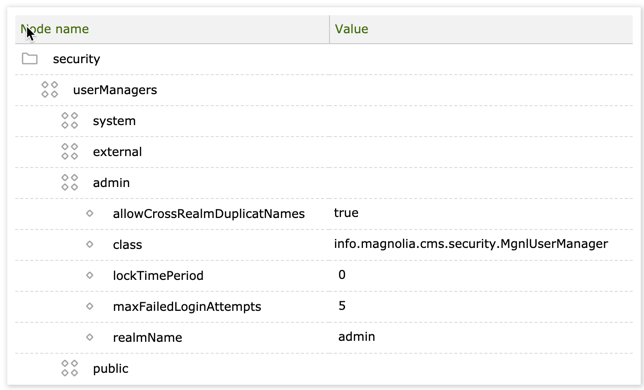Click the value 'true'

click(x=346, y=213)
